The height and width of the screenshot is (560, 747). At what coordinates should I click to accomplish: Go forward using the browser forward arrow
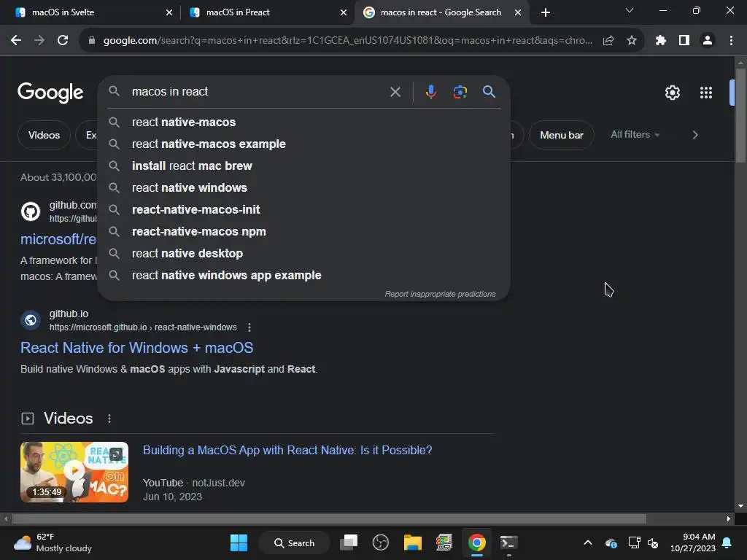pyautogui.click(x=39, y=41)
